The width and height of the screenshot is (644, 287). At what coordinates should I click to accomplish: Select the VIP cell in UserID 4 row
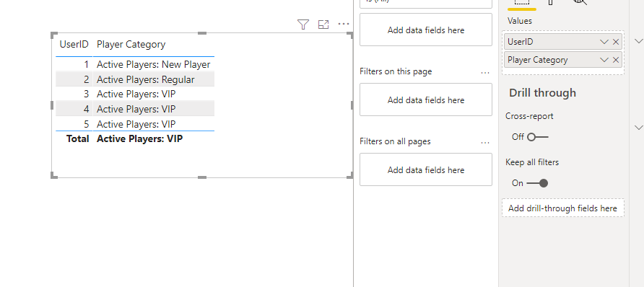[x=153, y=109]
